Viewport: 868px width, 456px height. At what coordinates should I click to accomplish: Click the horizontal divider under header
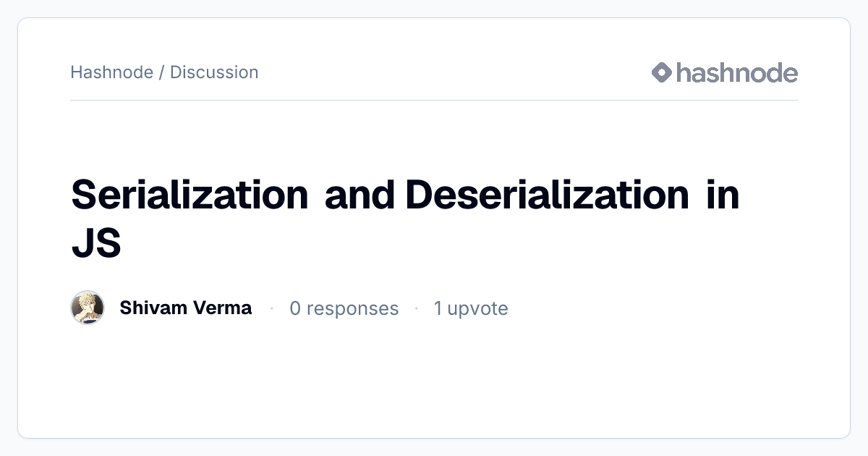pos(434,100)
